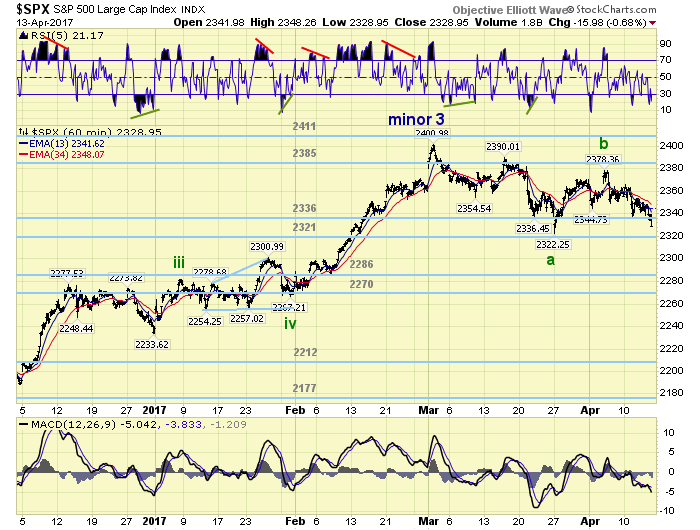Click the 2180 tick on the price axis

(x=671, y=393)
